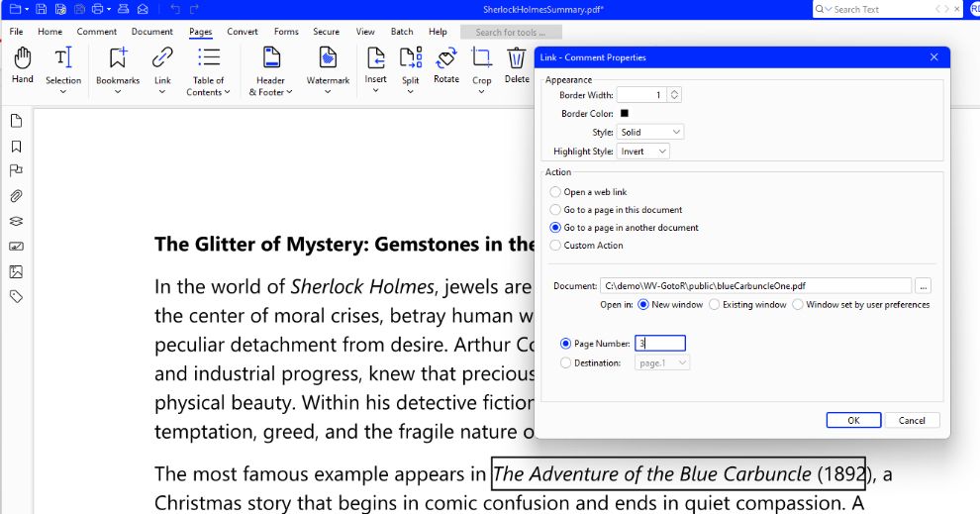The width and height of the screenshot is (980, 514).
Task: Select the Custom Action option
Action: [555, 246]
